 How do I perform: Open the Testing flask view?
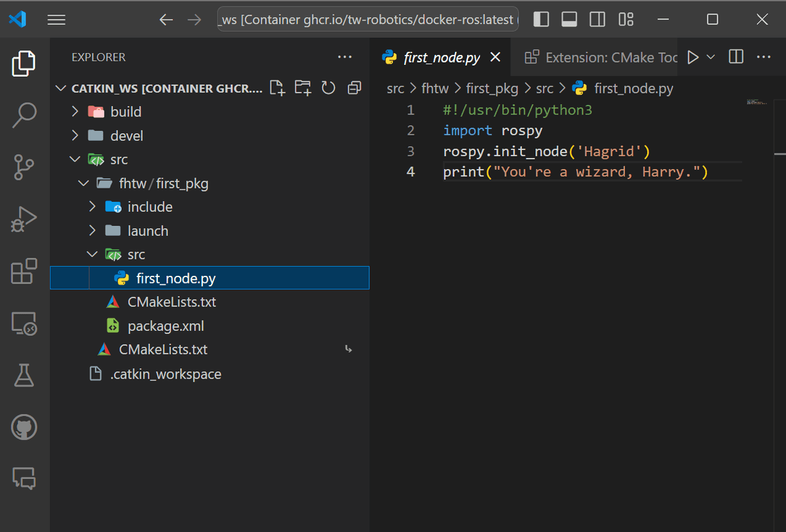click(24, 375)
